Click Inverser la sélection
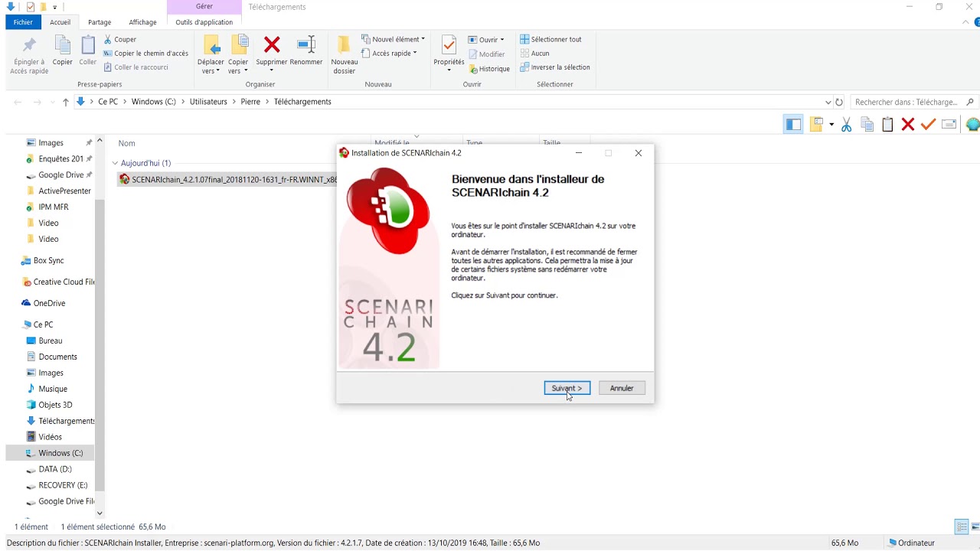The height and width of the screenshot is (551, 980). 555,67
